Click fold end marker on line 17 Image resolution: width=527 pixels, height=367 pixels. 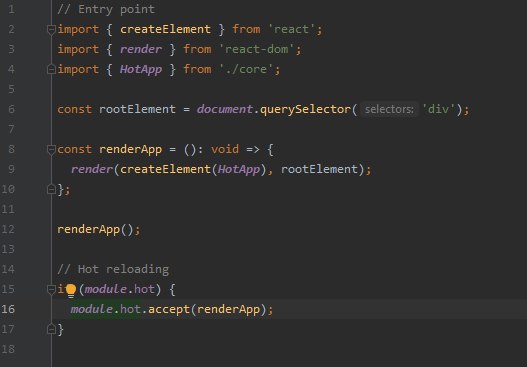click(51, 329)
